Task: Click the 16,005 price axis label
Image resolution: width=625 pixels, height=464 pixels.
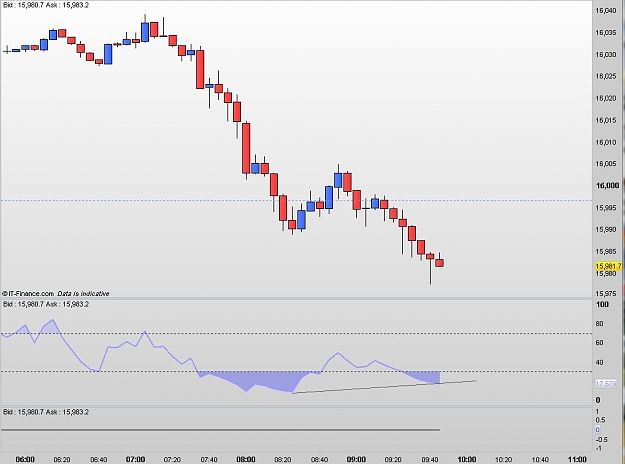Action: point(606,164)
